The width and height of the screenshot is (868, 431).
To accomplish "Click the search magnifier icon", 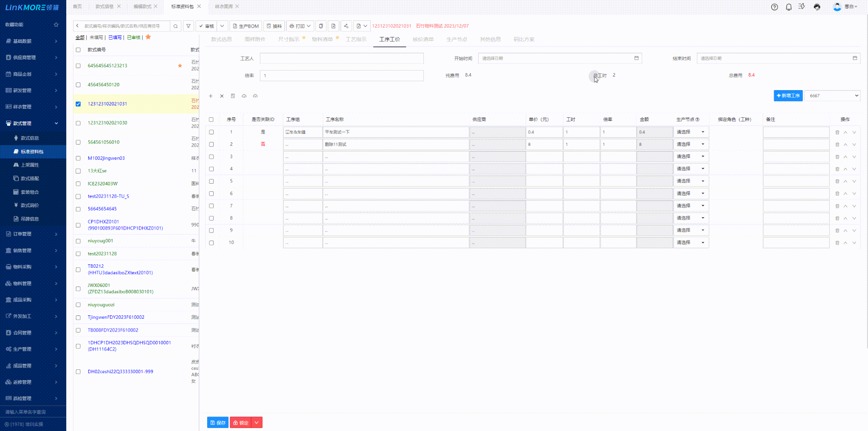I will click(x=175, y=26).
